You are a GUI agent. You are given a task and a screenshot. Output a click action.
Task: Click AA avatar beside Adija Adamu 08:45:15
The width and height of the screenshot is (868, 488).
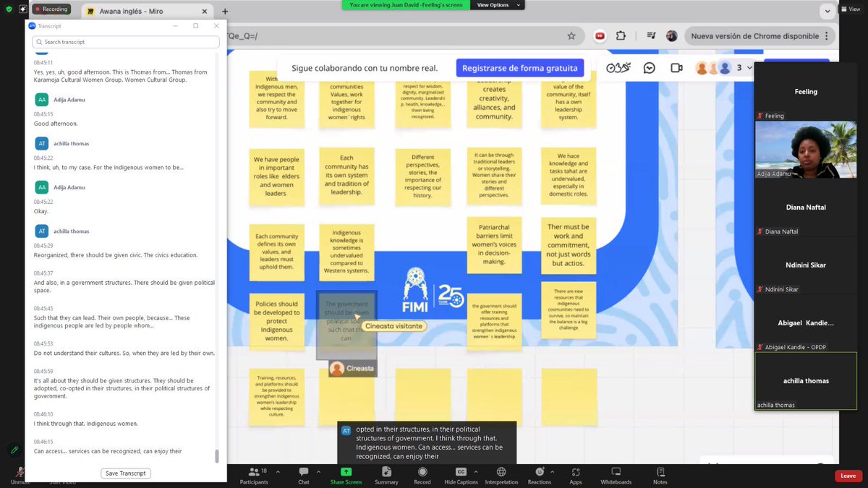click(41, 100)
